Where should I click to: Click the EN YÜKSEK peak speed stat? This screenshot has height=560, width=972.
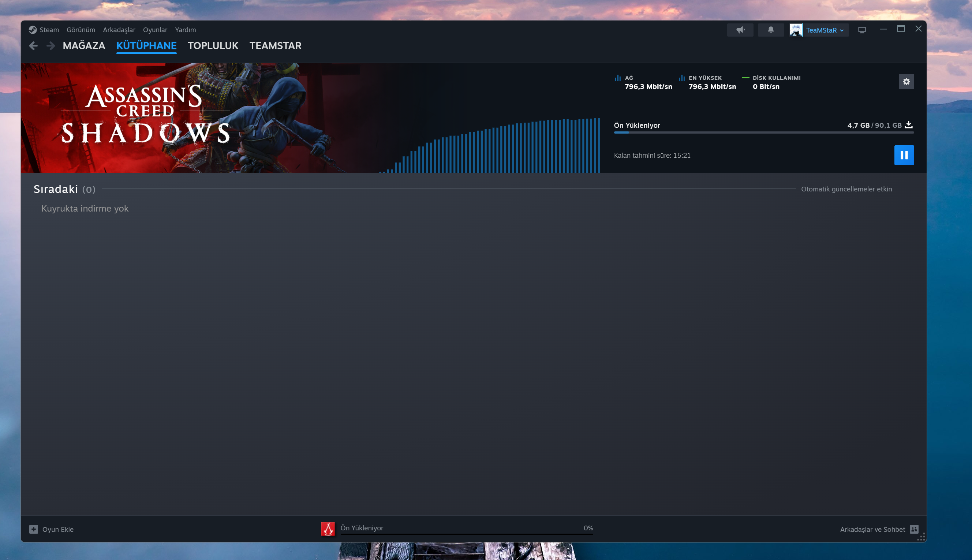tap(707, 82)
